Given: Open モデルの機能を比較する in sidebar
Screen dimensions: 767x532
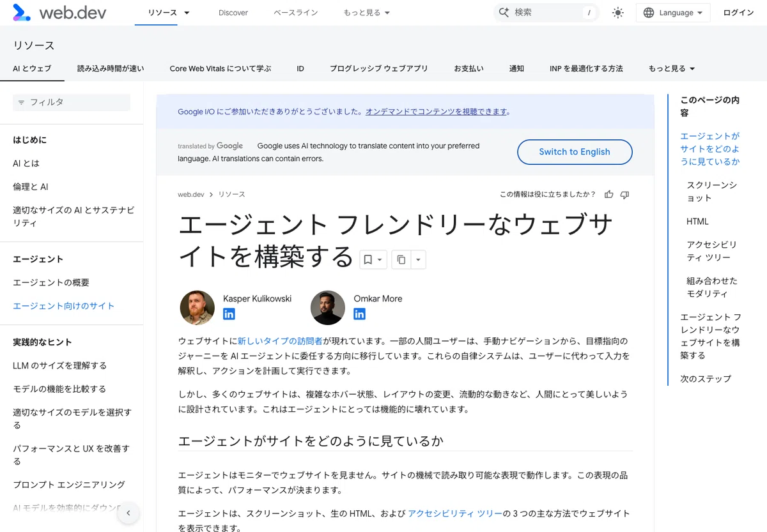Looking at the screenshot, I should [59, 389].
